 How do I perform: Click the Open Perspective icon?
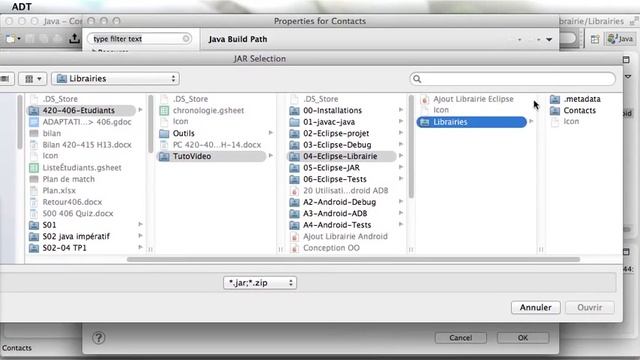click(595, 39)
